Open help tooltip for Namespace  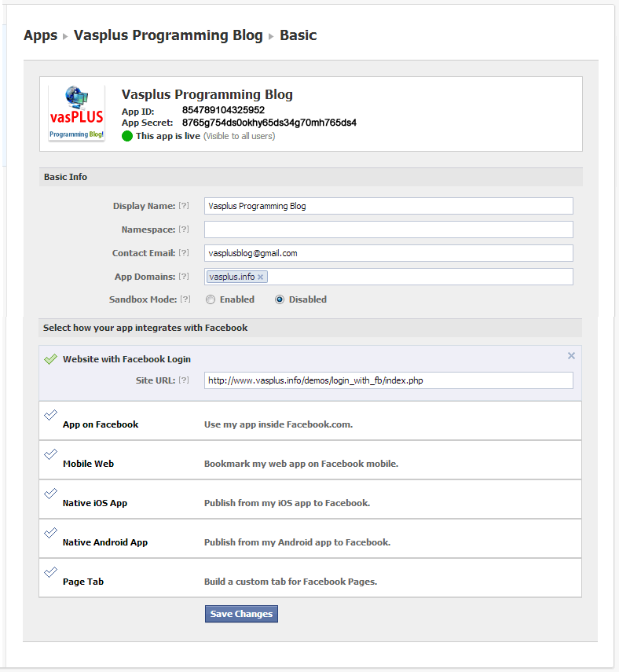click(184, 230)
